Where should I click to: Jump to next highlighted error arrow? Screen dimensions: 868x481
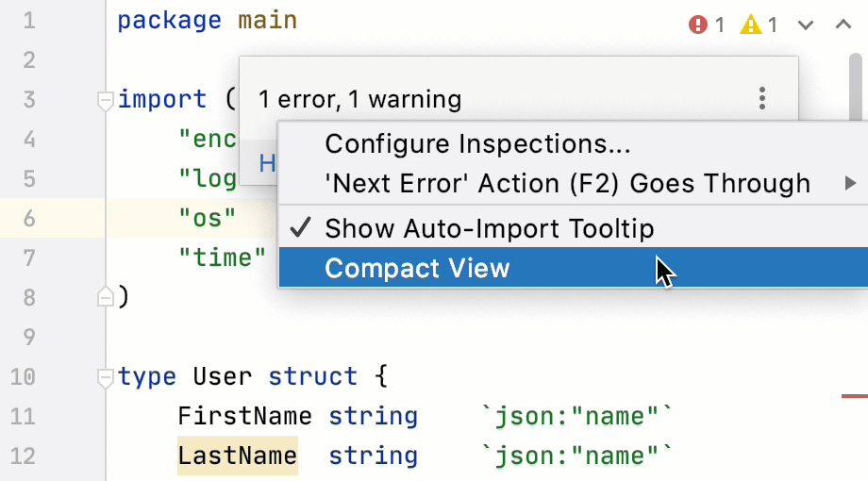click(806, 25)
